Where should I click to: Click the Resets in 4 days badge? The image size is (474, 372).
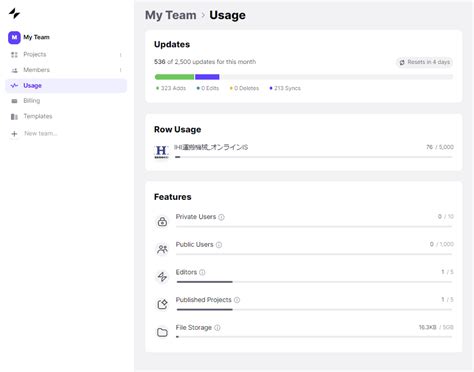424,62
